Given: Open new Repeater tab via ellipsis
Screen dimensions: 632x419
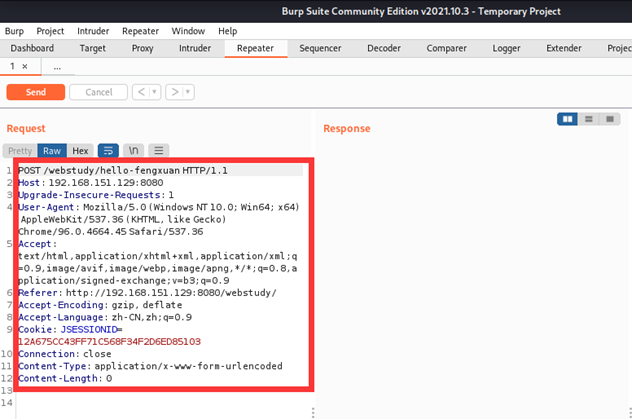Looking at the screenshot, I should click(x=57, y=67).
